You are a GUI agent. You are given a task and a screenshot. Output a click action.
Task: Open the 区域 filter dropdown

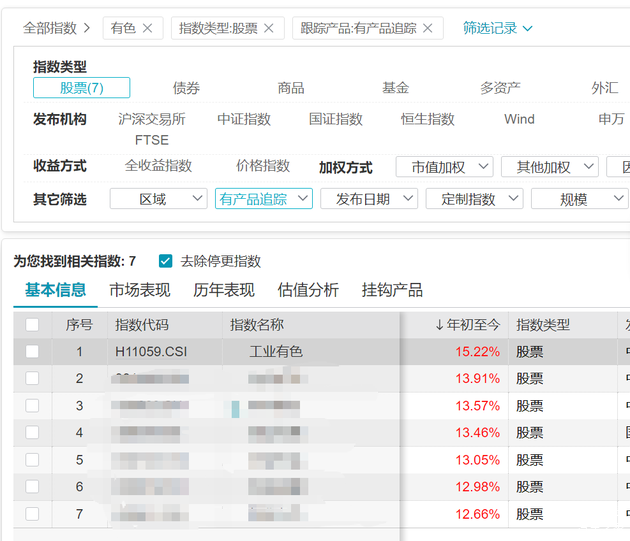click(x=158, y=199)
